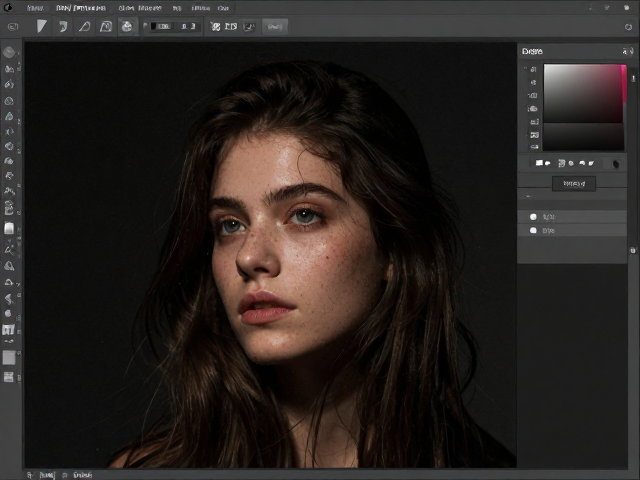Click the first icon in bottom status bar
640x480 pixels.
point(30,475)
